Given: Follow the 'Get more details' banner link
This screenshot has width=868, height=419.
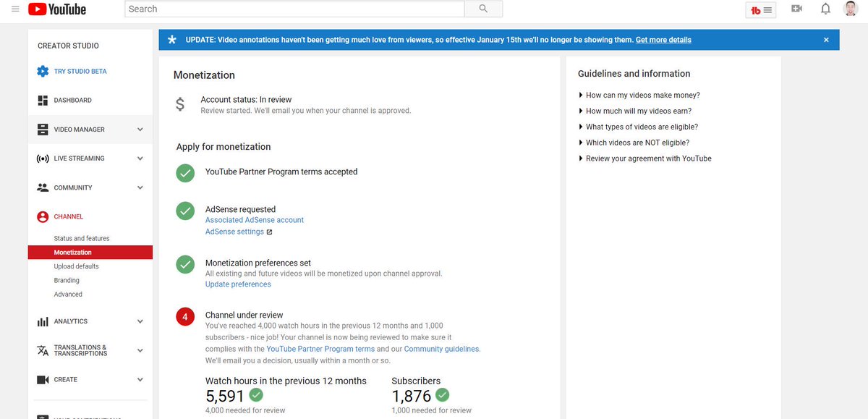Looking at the screenshot, I should click(x=663, y=40).
